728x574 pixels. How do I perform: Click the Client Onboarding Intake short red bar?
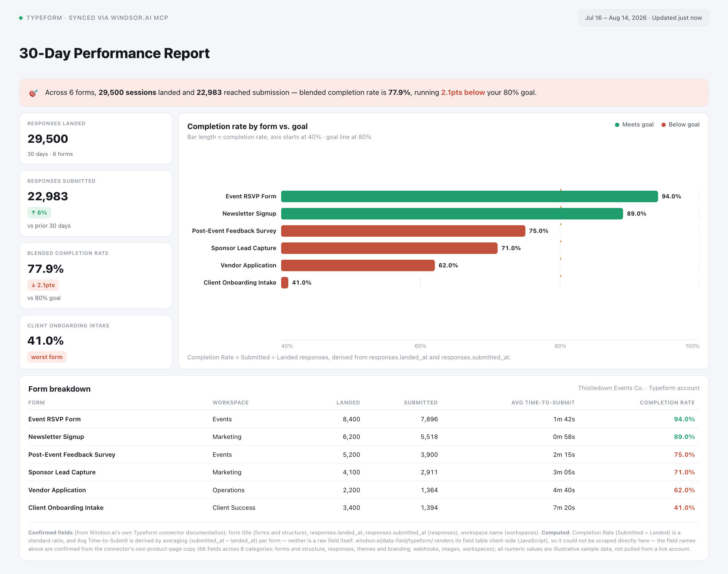(284, 283)
